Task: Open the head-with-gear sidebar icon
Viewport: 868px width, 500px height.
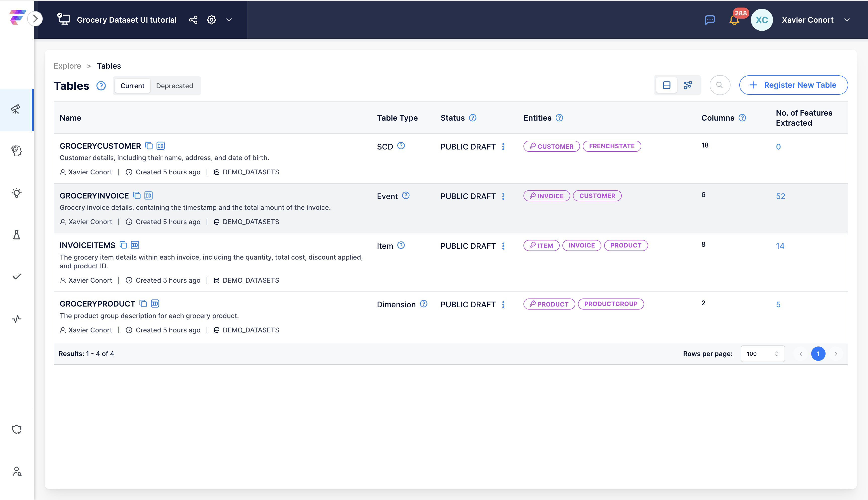Action: (x=16, y=151)
